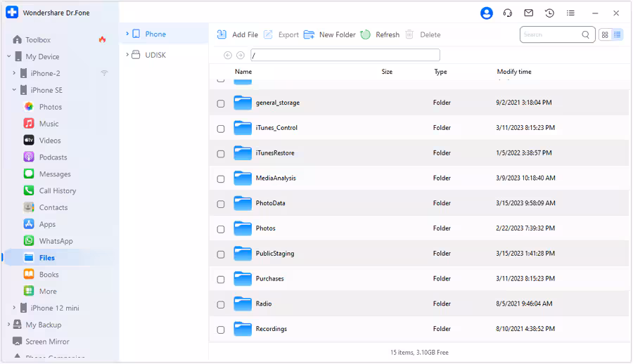The height and width of the screenshot is (364, 633).
Task: Open the More category icon
Action: click(29, 291)
